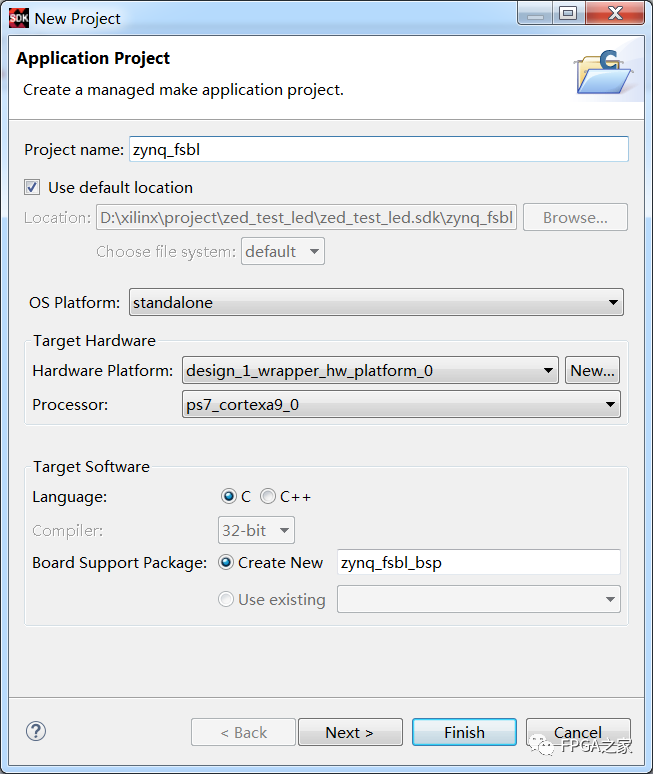Image resolution: width=653 pixels, height=774 pixels.
Task: Click New hardware platform button
Action: tap(592, 370)
